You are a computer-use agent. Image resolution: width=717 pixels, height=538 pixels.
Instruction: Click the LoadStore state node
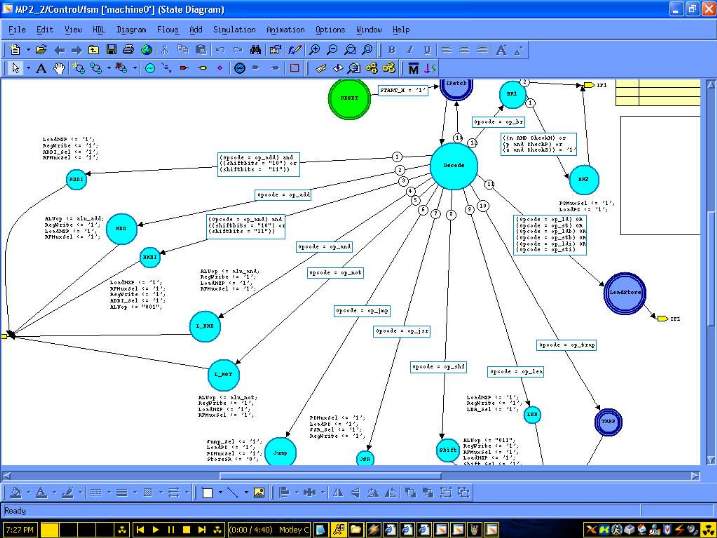point(625,293)
